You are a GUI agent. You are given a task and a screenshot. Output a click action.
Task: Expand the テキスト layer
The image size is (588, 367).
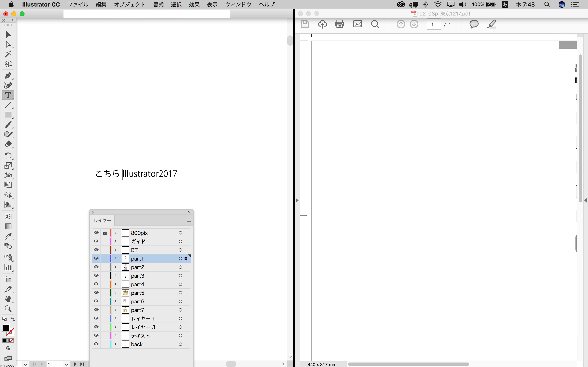[115, 335]
